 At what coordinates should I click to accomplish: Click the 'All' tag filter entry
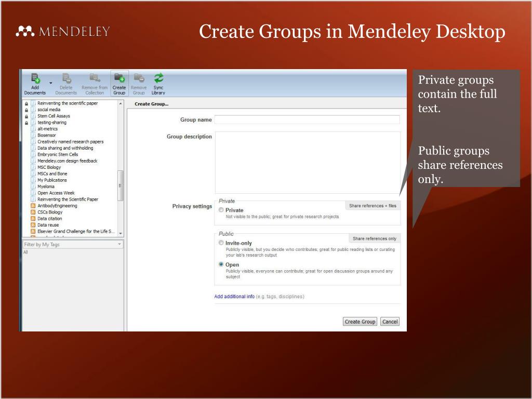click(x=25, y=252)
